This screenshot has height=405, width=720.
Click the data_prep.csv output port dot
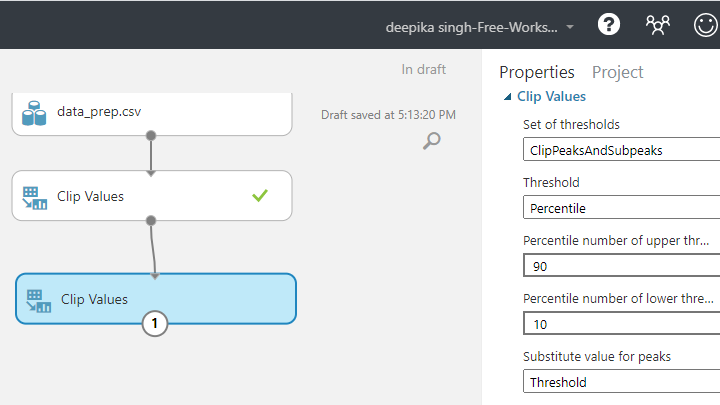[x=151, y=135]
